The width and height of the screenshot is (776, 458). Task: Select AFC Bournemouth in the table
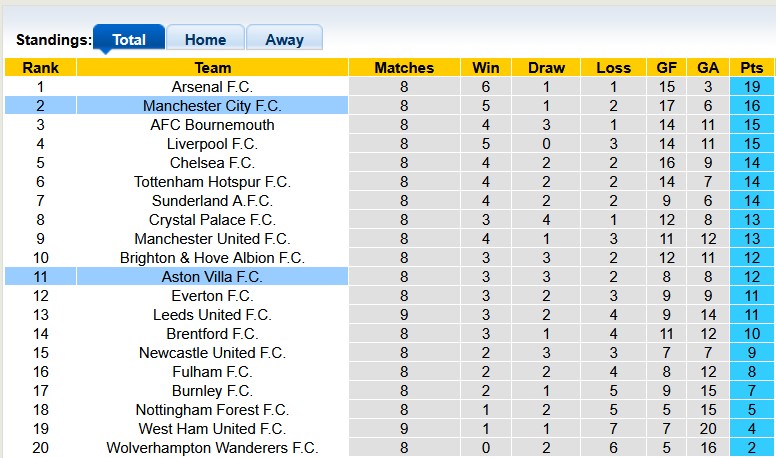point(212,125)
